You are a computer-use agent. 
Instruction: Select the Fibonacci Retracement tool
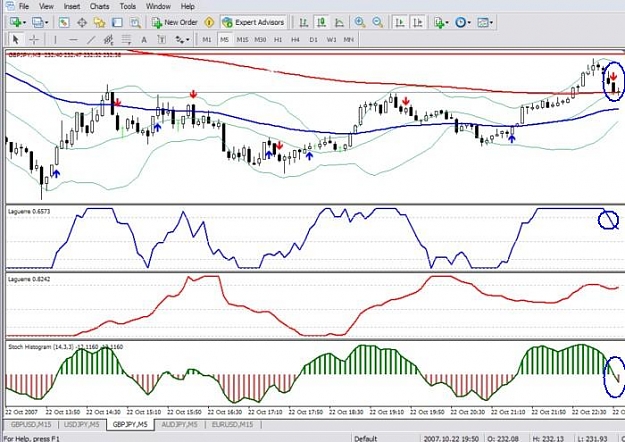126,39
